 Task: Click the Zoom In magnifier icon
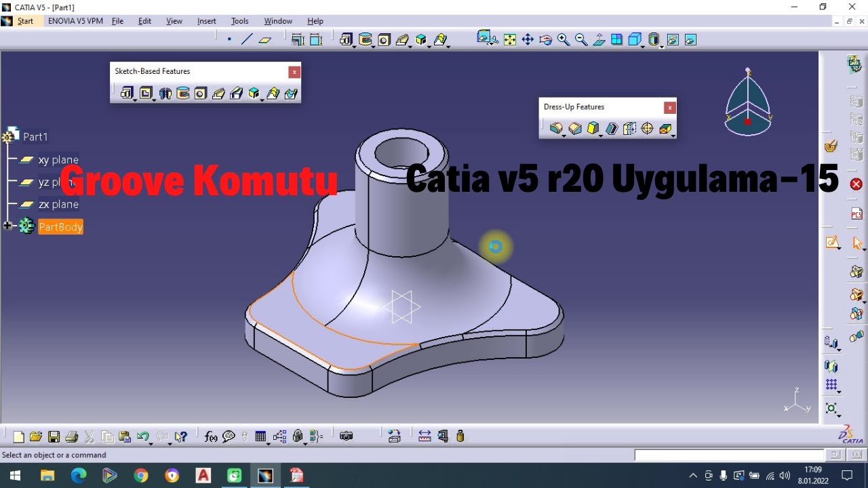pyautogui.click(x=564, y=40)
